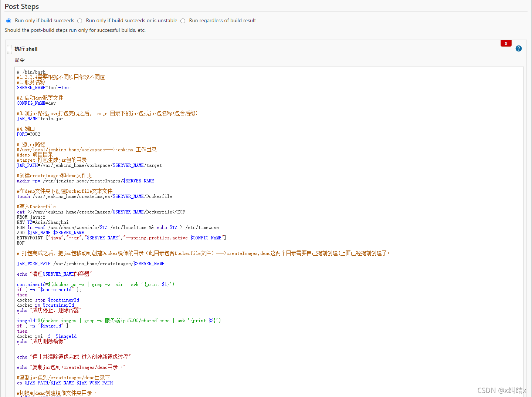532x397 pixels.
Task: Click the cat >> Dockerfile<<EOF line
Action: click(x=101, y=212)
